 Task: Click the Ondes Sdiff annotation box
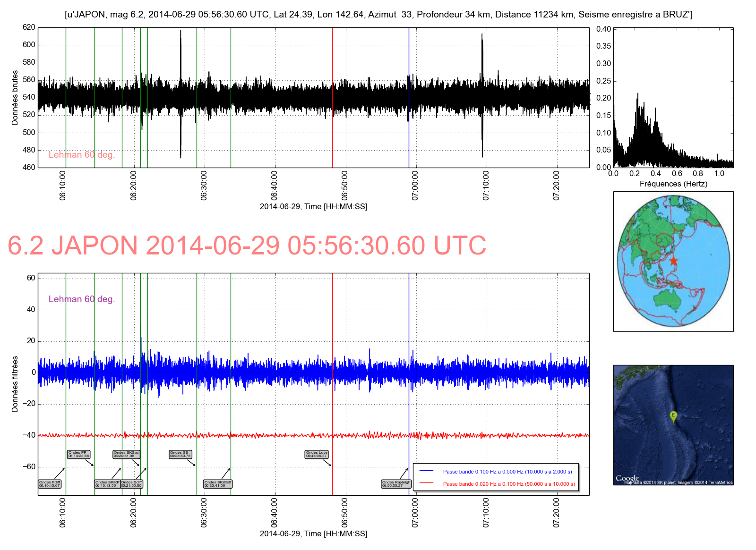pos(131,484)
